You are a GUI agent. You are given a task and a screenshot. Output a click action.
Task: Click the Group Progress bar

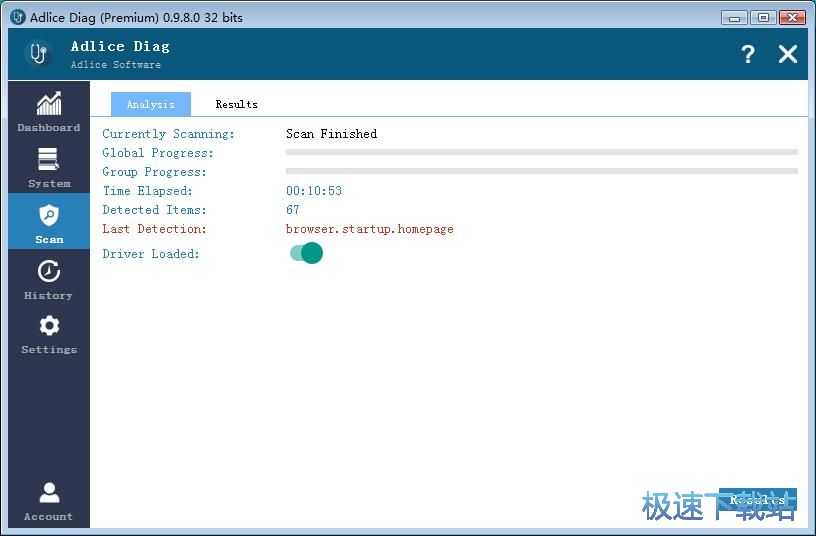pos(542,171)
